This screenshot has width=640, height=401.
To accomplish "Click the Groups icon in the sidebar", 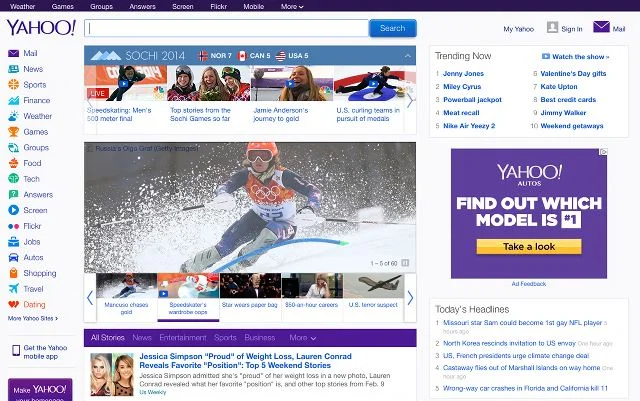I will click(x=13, y=147).
